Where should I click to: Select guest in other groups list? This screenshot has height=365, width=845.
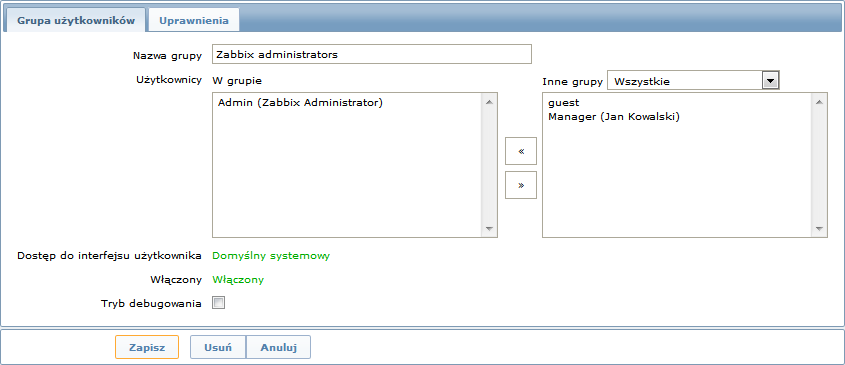pyautogui.click(x=563, y=102)
